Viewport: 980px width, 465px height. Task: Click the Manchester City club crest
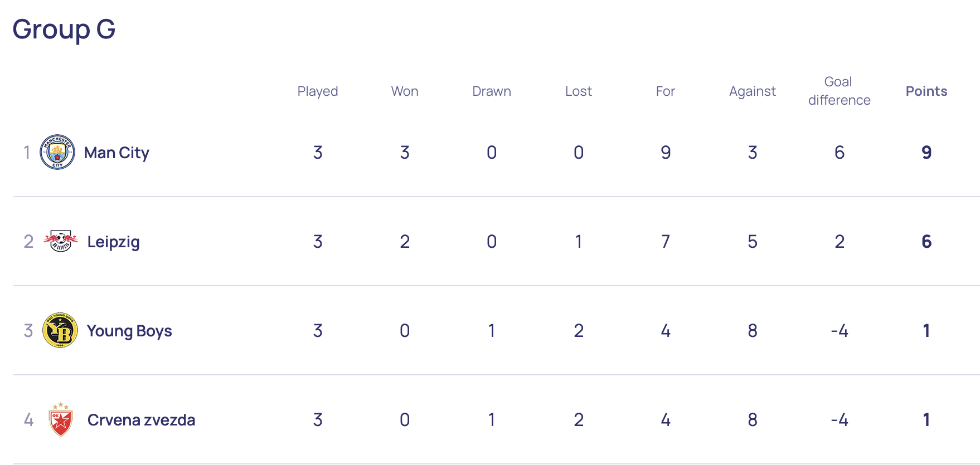coord(57,152)
